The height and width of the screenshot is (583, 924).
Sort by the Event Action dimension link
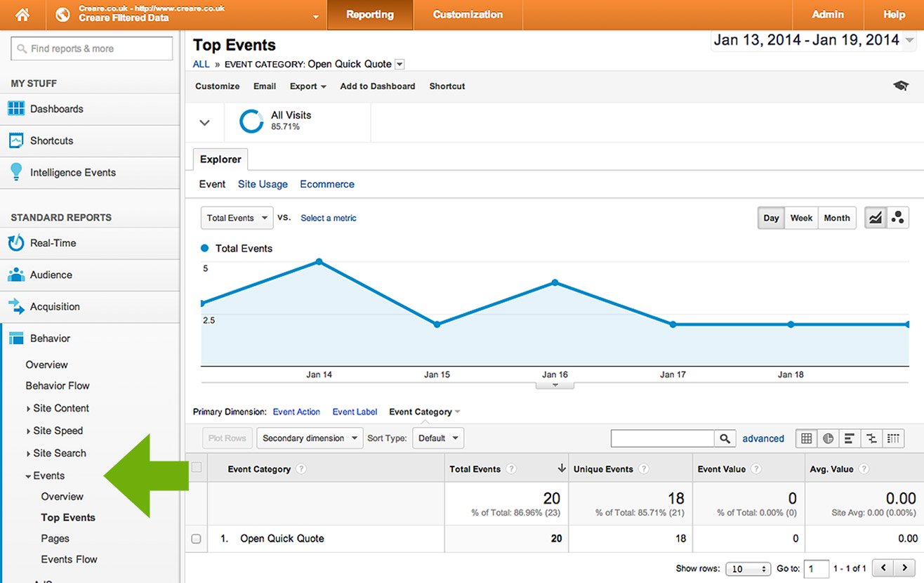pos(296,412)
